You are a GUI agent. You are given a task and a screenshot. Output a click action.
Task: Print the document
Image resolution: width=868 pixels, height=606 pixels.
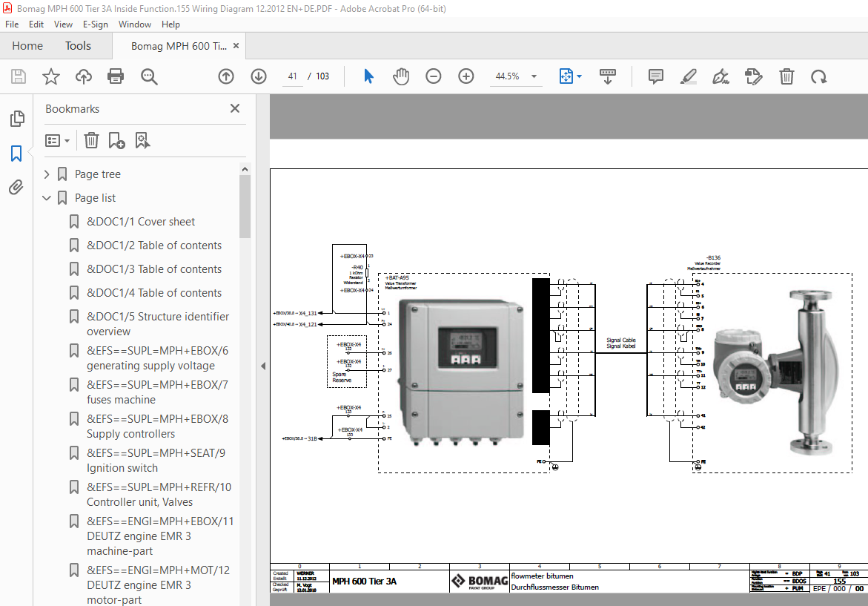pos(116,76)
